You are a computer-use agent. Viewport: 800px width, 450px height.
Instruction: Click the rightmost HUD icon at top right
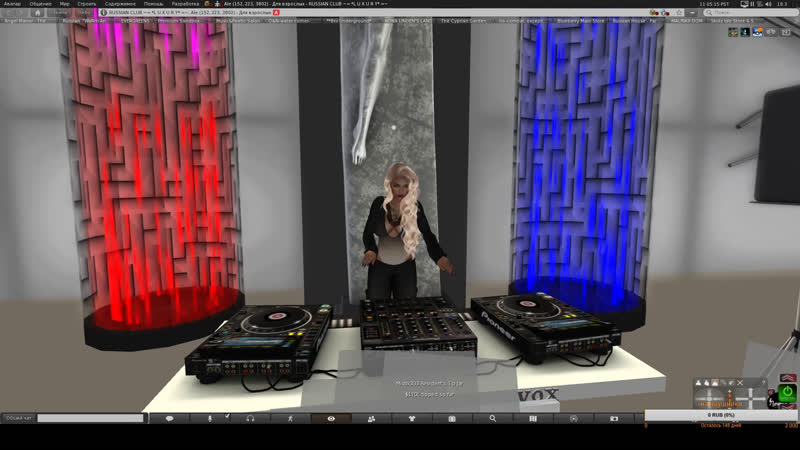coord(786,32)
